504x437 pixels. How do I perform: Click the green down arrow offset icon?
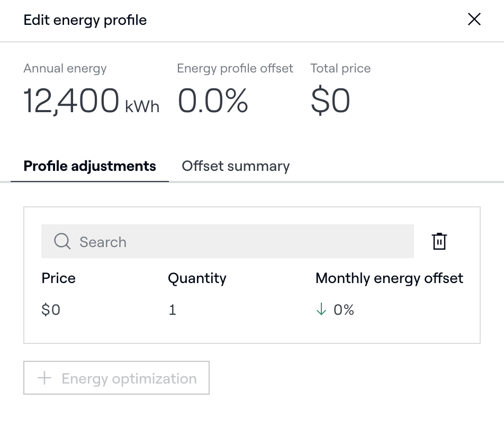coord(321,309)
